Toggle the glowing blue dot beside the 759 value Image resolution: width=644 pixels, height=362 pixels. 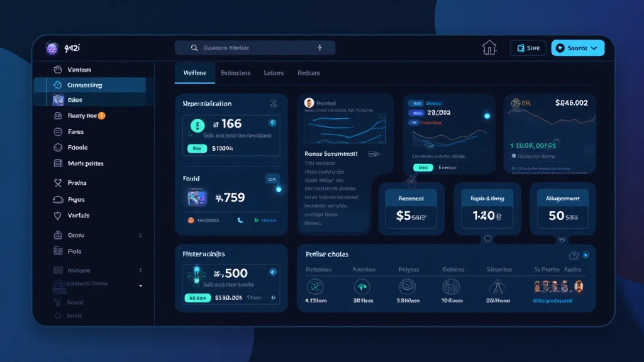click(279, 189)
